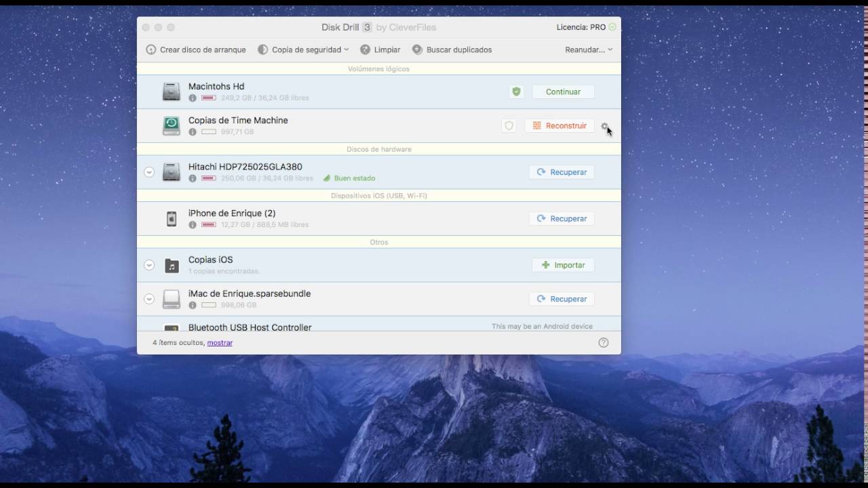The height and width of the screenshot is (488, 868).
Task: Click Recuperar for Hitachi HDP725025GLA380
Action: point(561,172)
